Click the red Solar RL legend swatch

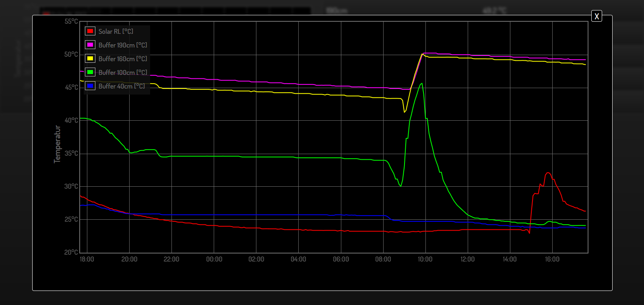pyautogui.click(x=90, y=31)
